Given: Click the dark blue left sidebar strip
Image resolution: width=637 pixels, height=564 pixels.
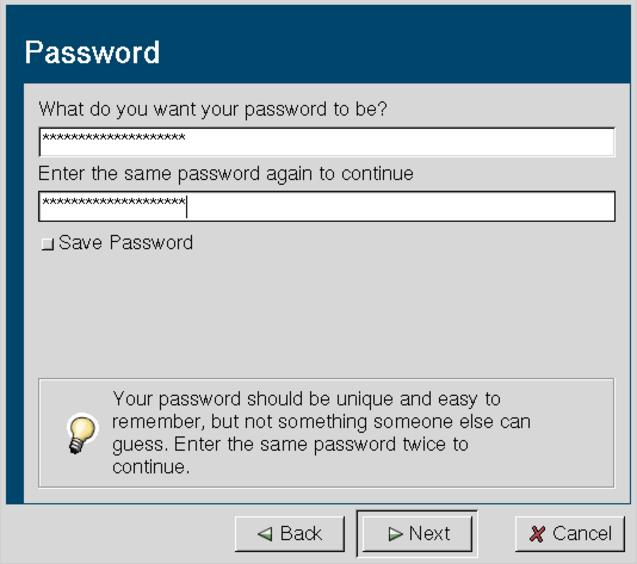Looking at the screenshot, I should pyautogui.click(x=15, y=293).
